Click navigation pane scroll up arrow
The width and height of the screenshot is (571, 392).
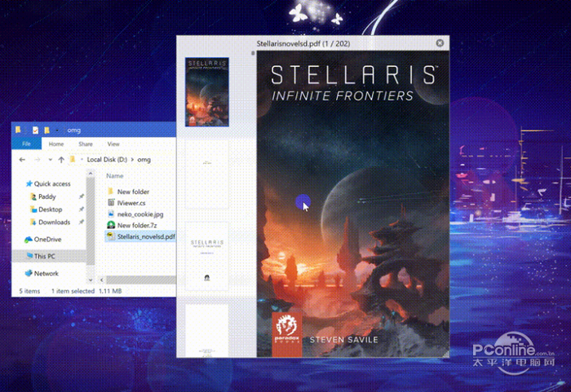pos(91,174)
